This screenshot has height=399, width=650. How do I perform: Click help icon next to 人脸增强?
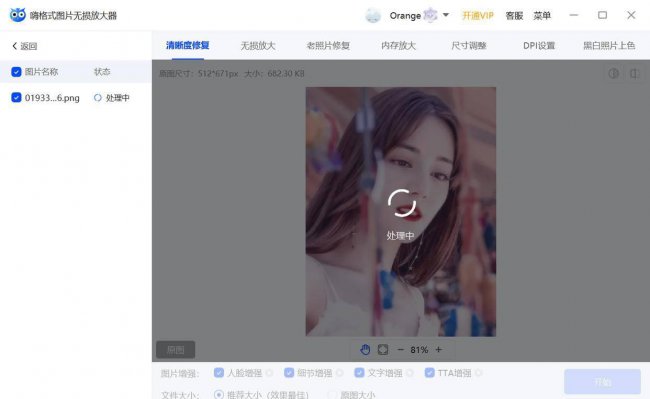pos(269,373)
